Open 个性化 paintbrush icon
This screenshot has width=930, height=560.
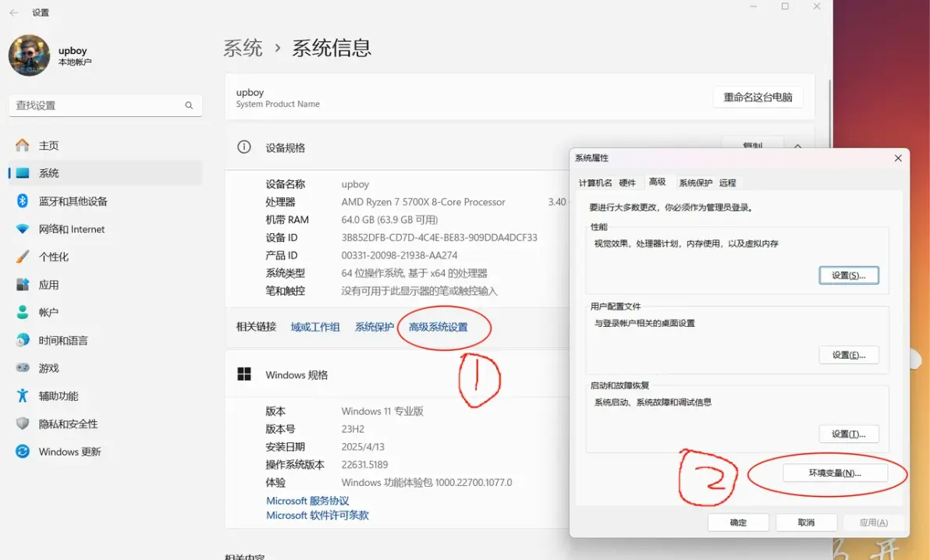(23, 257)
